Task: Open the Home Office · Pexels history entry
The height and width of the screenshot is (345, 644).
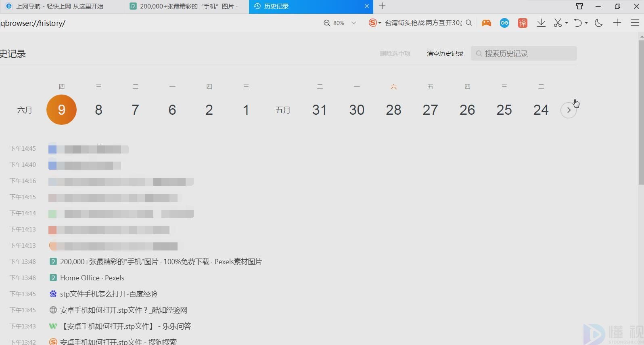Action: pos(92,278)
